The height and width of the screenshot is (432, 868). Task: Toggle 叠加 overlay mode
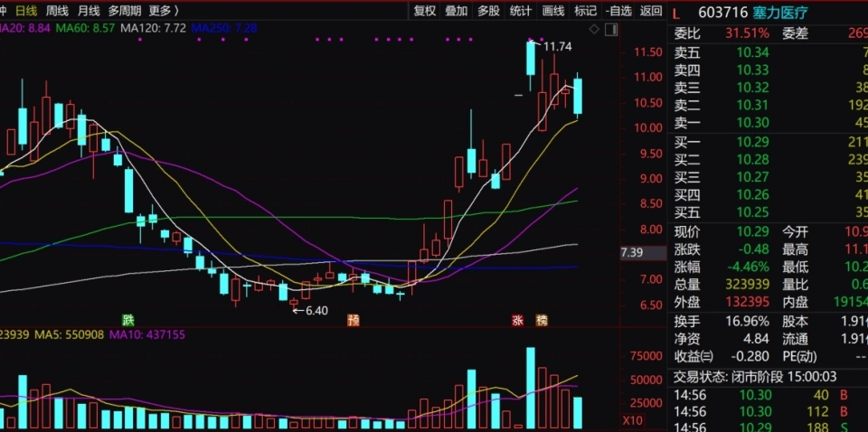tap(457, 11)
